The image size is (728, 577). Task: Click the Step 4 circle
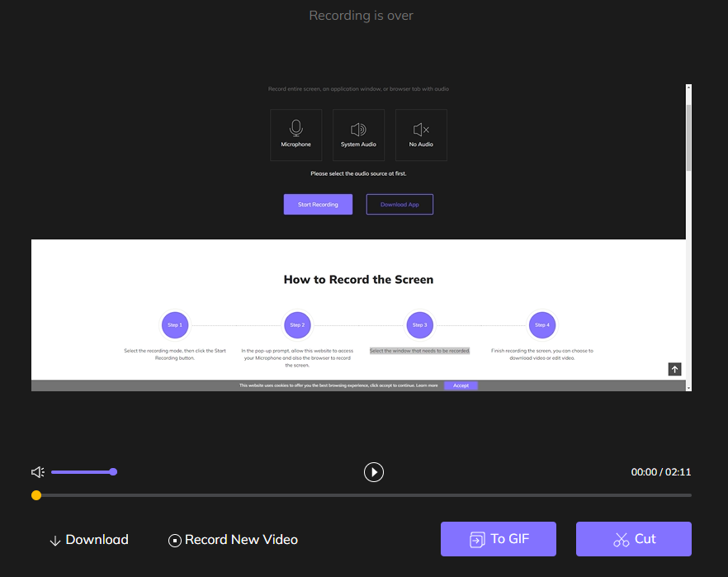click(541, 325)
